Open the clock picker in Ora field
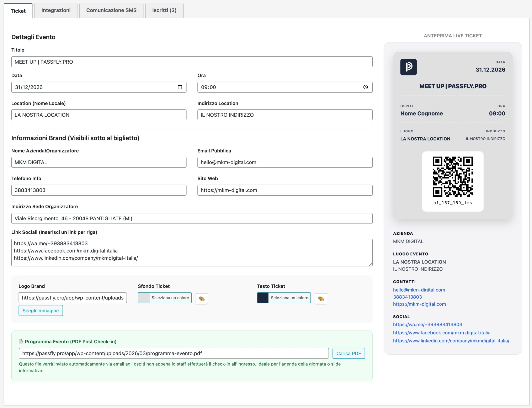The height and width of the screenshot is (408, 532). click(x=365, y=87)
